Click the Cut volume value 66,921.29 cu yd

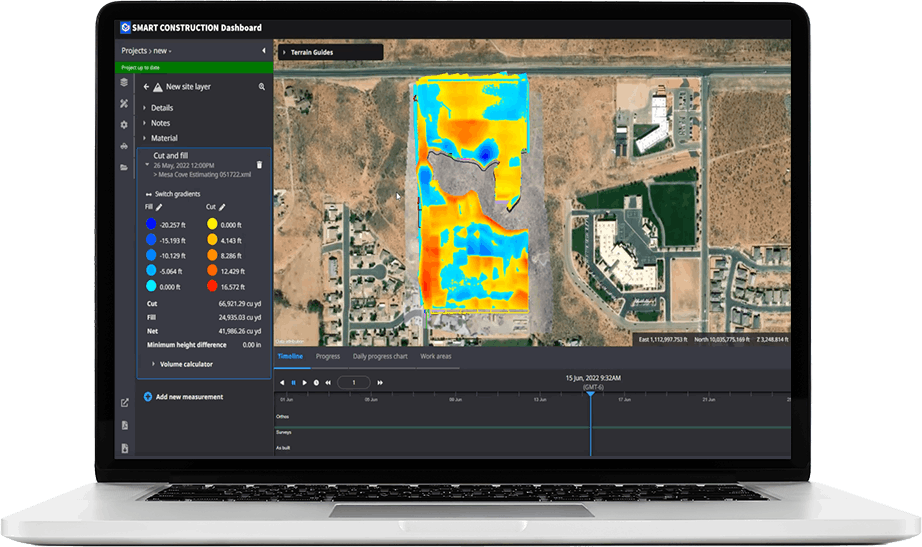[240, 304]
